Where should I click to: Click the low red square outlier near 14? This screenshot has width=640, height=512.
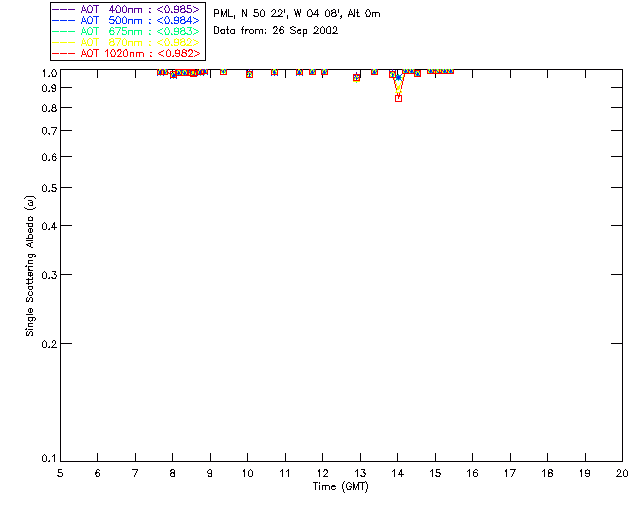click(x=398, y=98)
